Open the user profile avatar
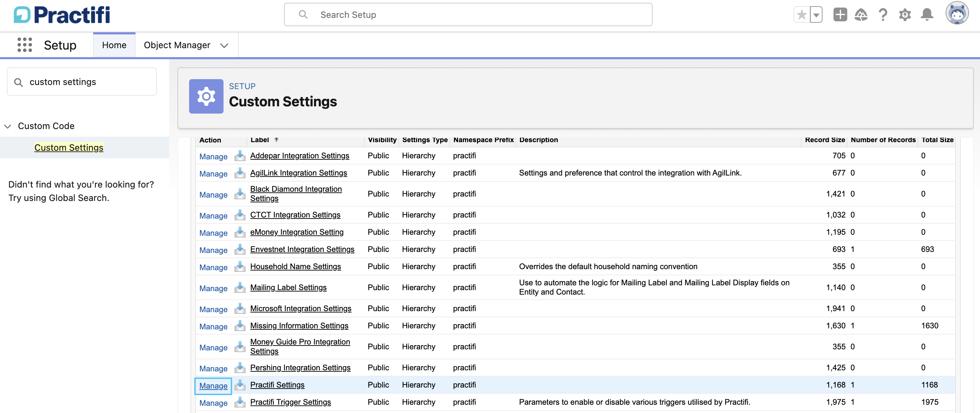This screenshot has height=413, width=980. pyautogui.click(x=957, y=14)
